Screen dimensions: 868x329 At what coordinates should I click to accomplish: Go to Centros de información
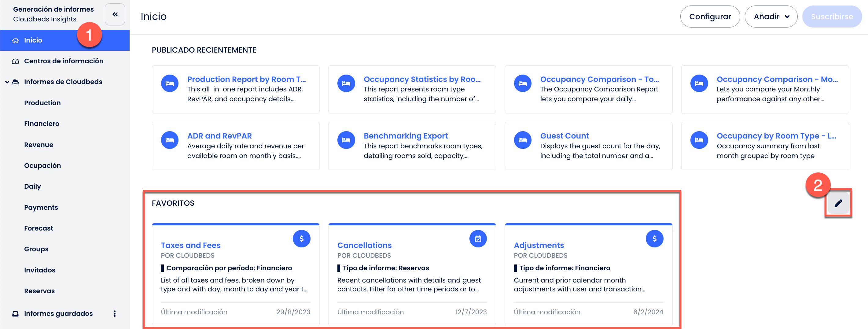pyautogui.click(x=63, y=61)
